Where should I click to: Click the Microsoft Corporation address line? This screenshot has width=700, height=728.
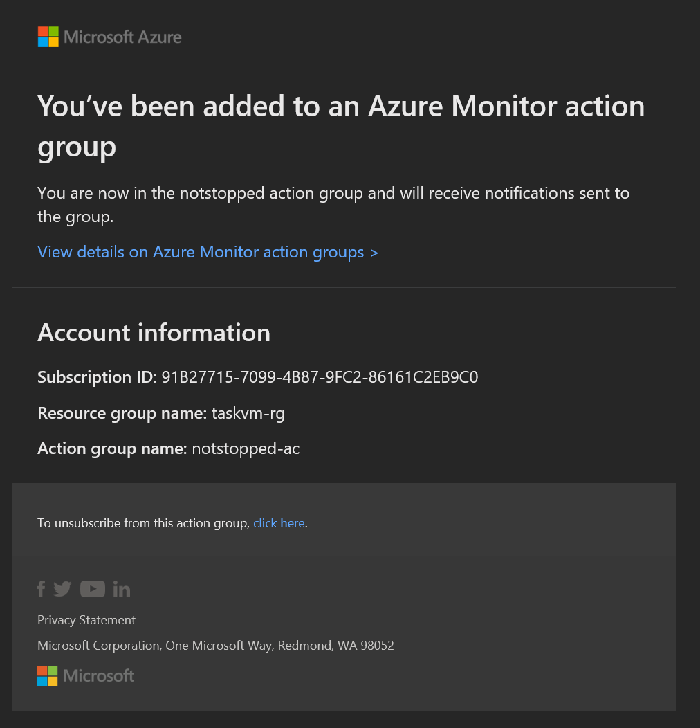click(x=215, y=646)
